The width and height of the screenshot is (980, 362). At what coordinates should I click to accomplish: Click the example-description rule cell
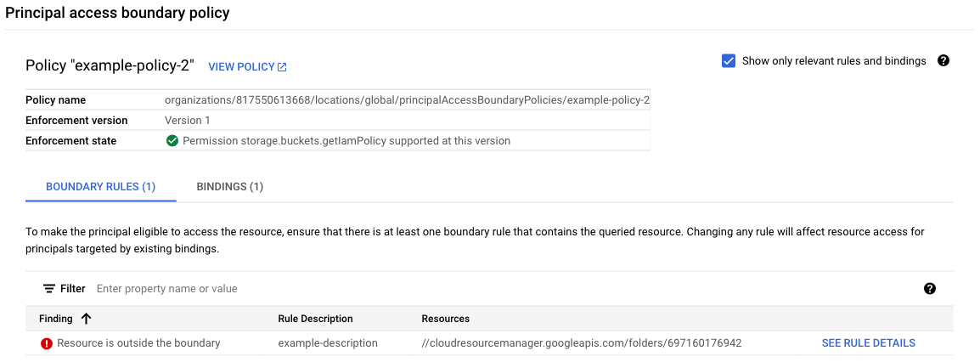[x=328, y=343]
